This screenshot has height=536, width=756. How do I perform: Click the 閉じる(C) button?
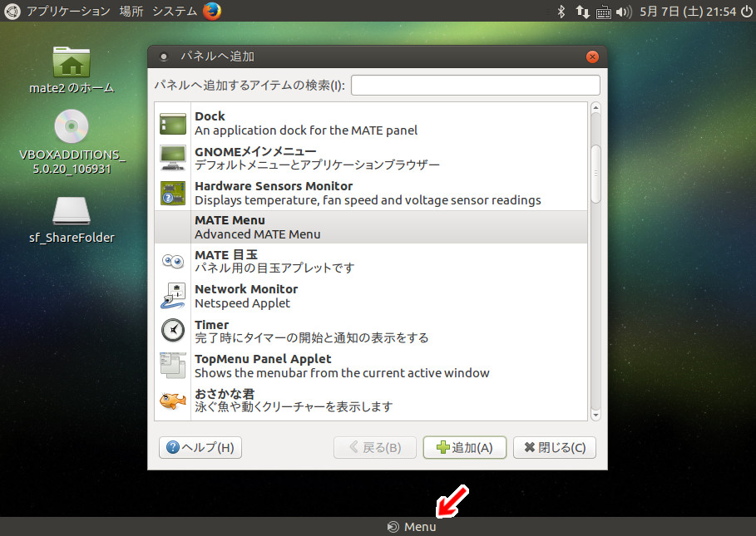click(x=555, y=447)
